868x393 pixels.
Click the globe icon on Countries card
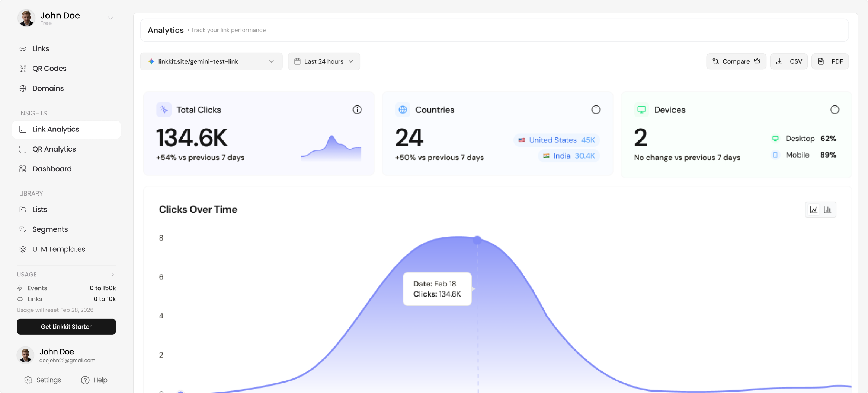(x=403, y=110)
